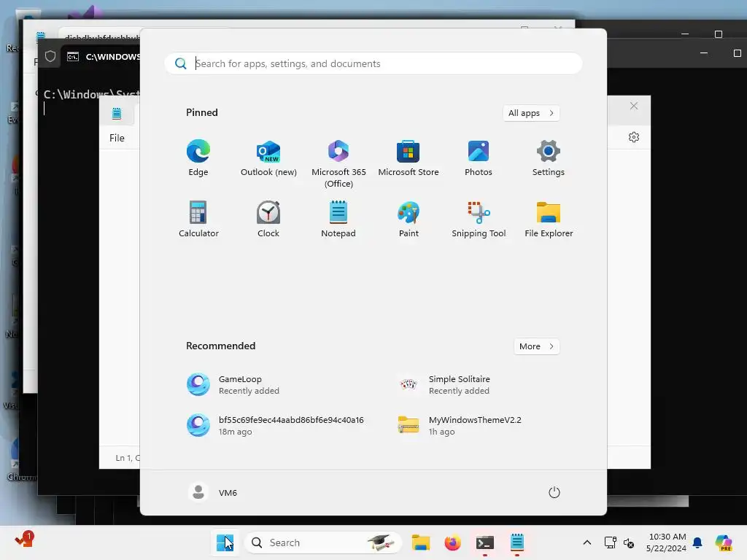
Task: Focus the Start menu search field
Action: (373, 63)
